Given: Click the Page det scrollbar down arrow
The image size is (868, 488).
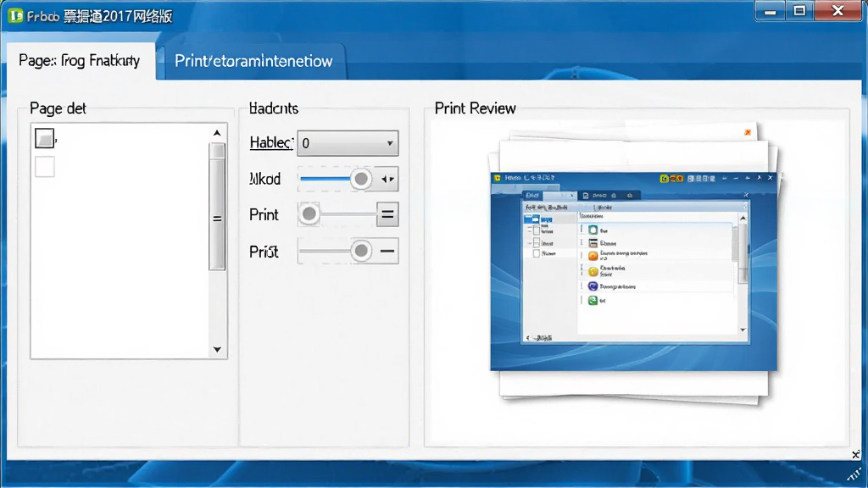Looking at the screenshot, I should (217, 349).
